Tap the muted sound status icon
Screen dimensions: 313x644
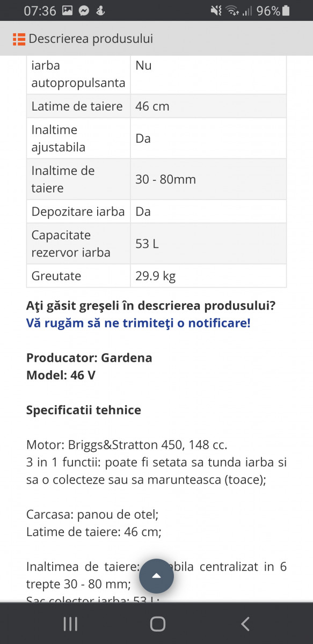tap(216, 11)
